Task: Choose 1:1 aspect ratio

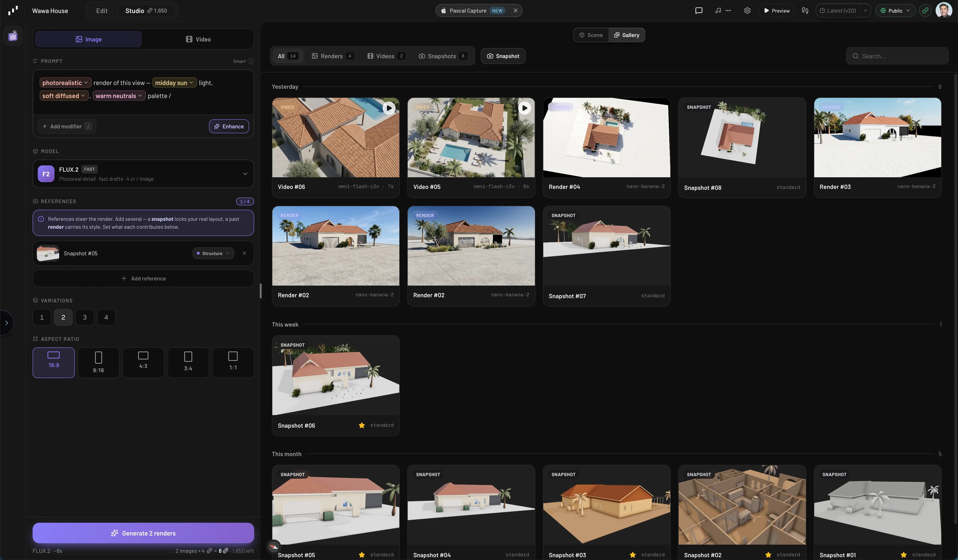Action: click(x=233, y=363)
